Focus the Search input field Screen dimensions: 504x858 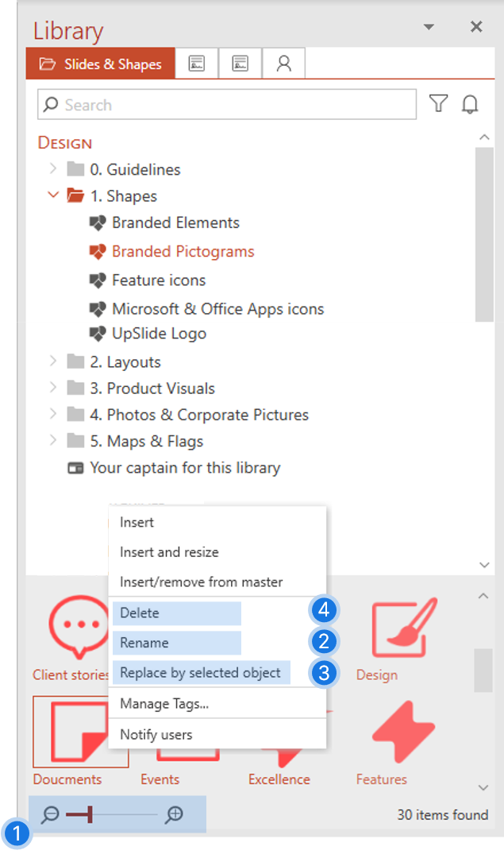(227, 104)
